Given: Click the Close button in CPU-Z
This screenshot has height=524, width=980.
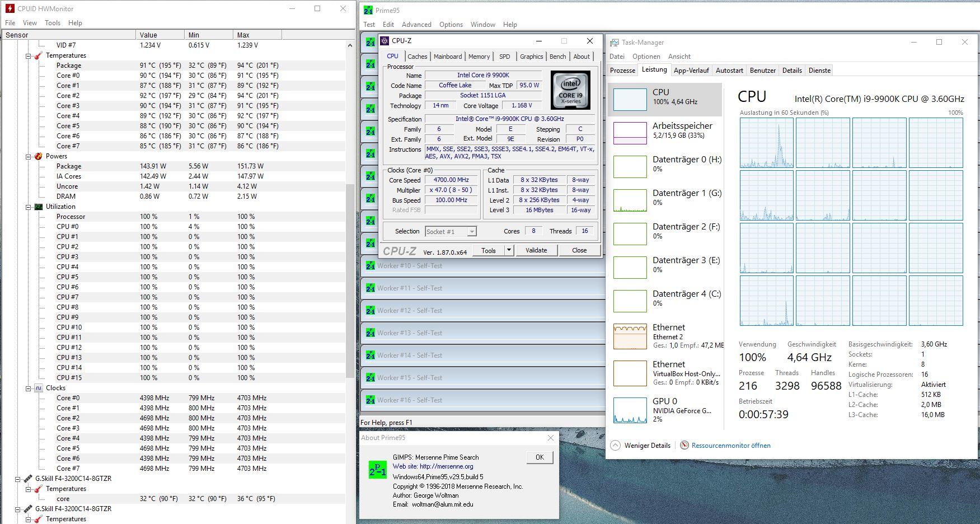Looking at the screenshot, I should [x=579, y=250].
